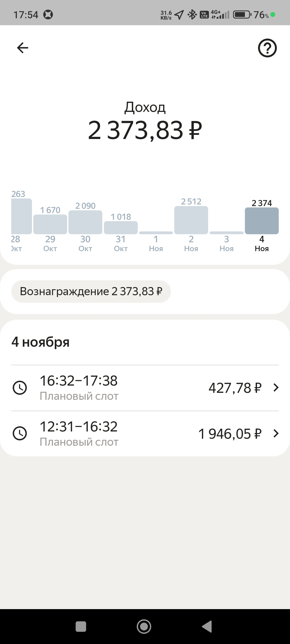Tap the clock icon for 12:31–16:32 slot

click(x=20, y=434)
